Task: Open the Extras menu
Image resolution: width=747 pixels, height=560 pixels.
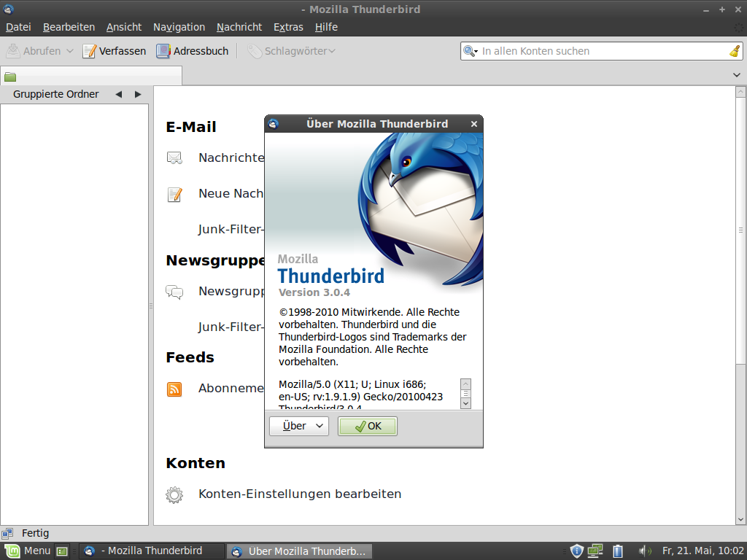Action: tap(288, 26)
